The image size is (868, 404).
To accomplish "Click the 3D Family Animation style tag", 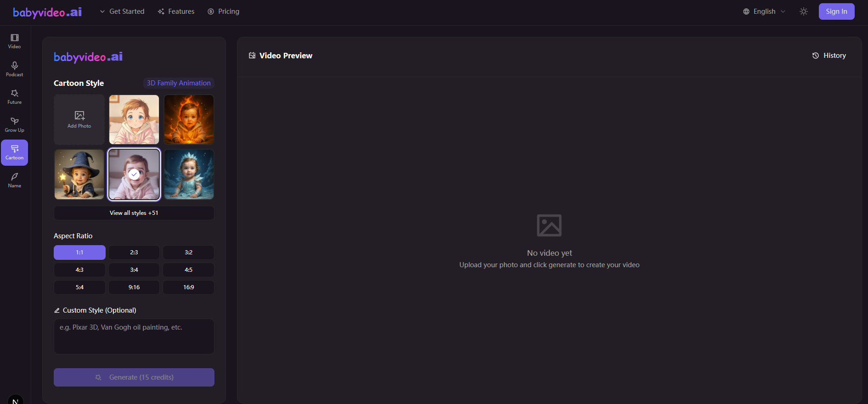I will 179,83.
